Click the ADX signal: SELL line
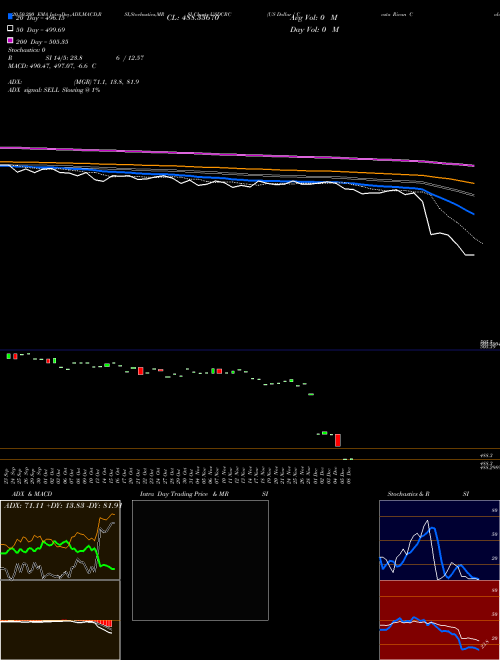 [54, 90]
